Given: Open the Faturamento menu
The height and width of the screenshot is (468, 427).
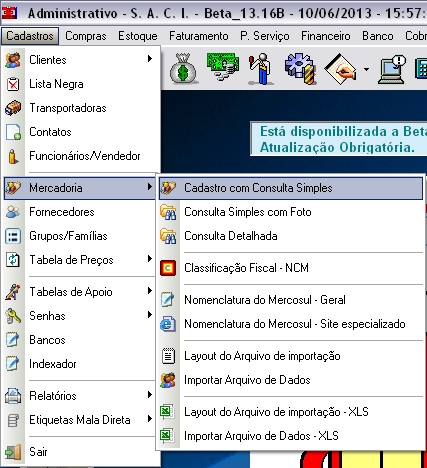Looking at the screenshot, I should pos(199,36).
